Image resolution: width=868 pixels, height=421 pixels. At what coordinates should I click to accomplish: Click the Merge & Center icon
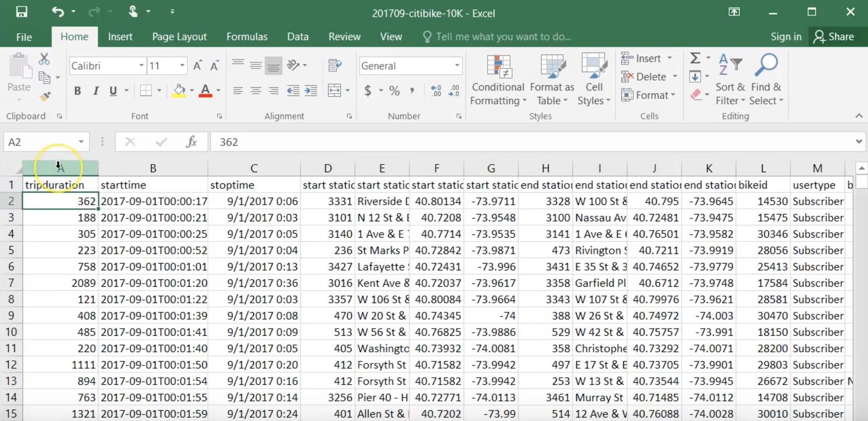coord(334,91)
